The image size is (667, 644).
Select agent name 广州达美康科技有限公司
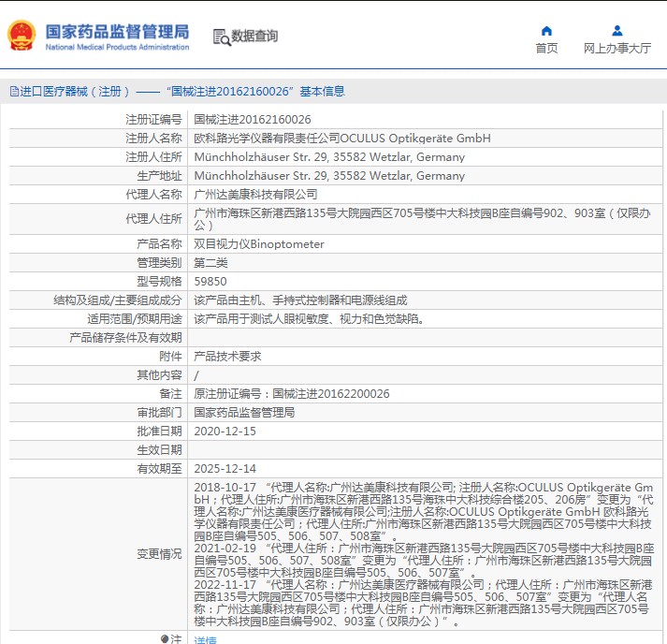click(255, 195)
